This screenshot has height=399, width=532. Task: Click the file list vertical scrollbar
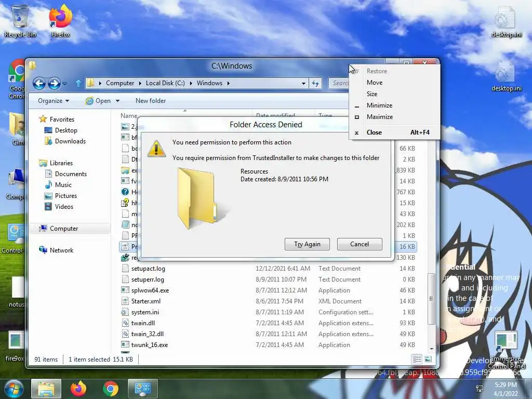(x=431, y=299)
